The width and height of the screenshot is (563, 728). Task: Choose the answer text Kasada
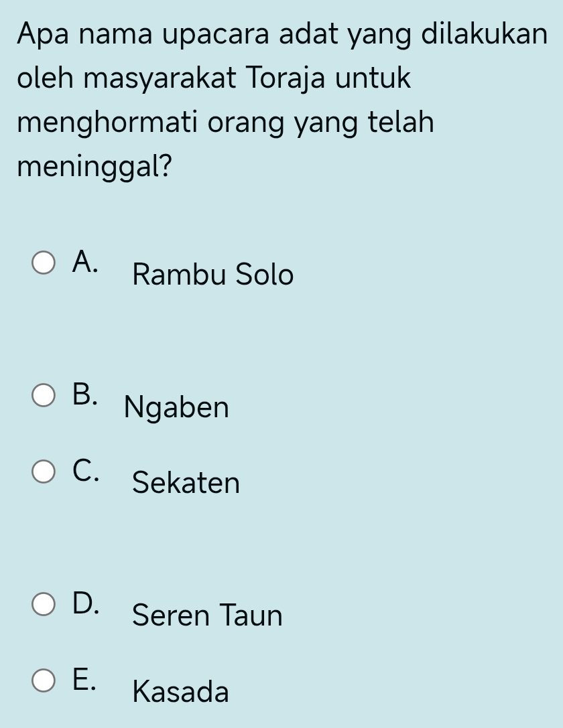point(181,692)
